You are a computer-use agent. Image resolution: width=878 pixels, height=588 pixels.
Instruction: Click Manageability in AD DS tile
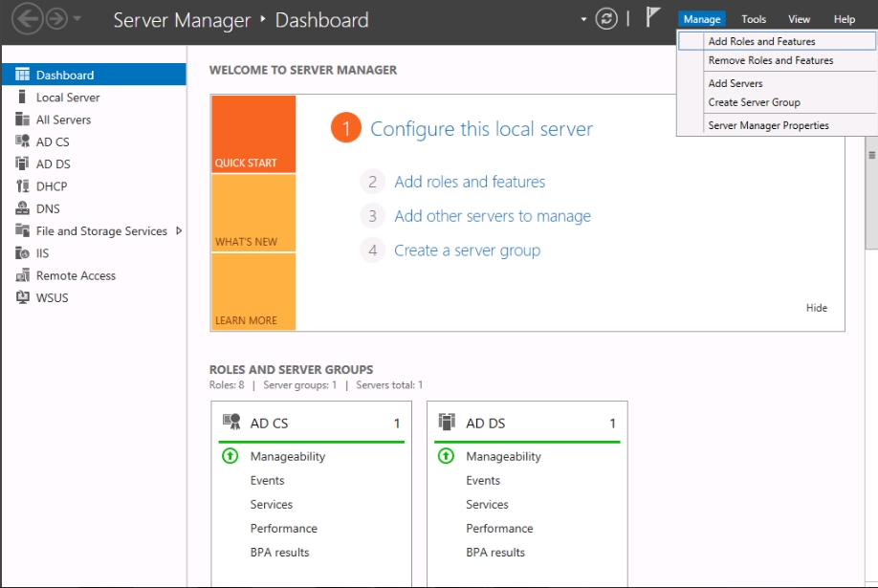tap(503, 456)
